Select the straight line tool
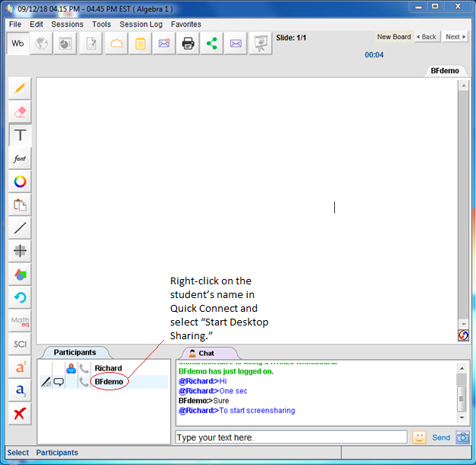 click(20, 227)
